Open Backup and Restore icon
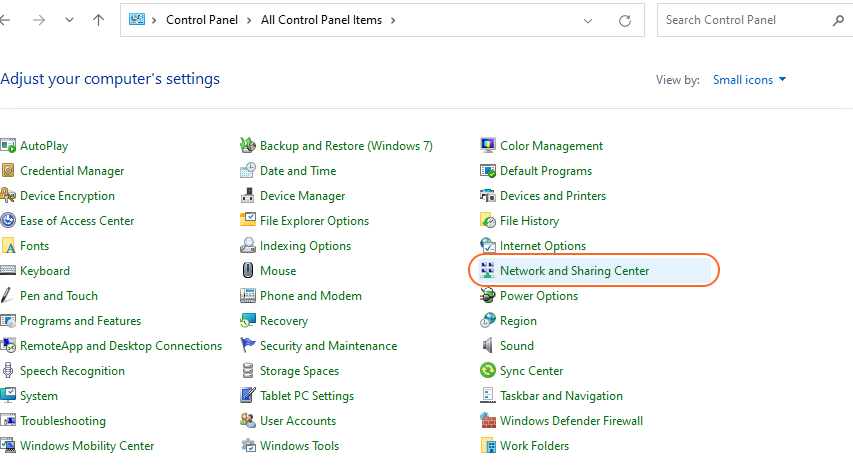 [x=248, y=146]
